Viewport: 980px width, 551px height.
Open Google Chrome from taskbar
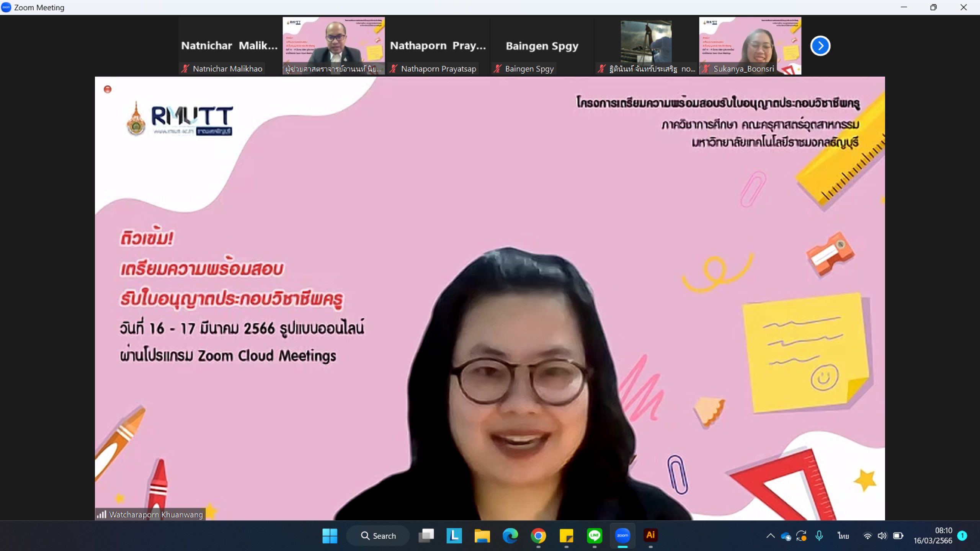pos(538,536)
